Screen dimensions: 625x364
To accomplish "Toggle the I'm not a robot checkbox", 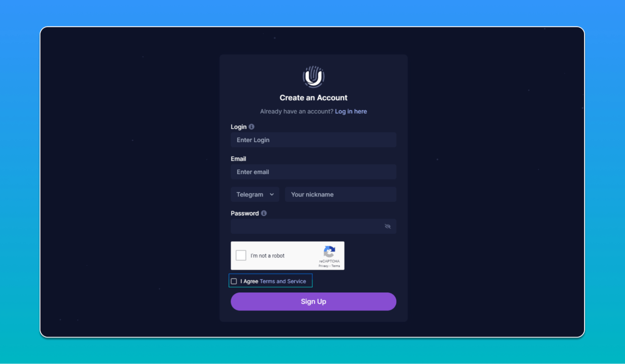I will tap(241, 255).
